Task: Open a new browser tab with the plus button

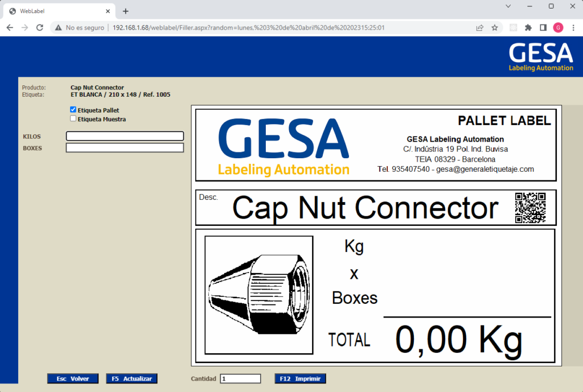Action: click(x=125, y=10)
